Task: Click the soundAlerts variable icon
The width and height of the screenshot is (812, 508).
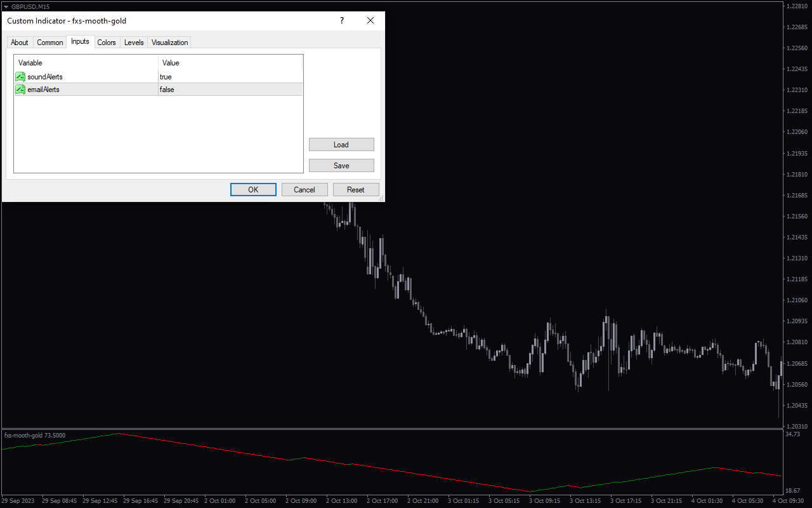Action: coord(20,77)
